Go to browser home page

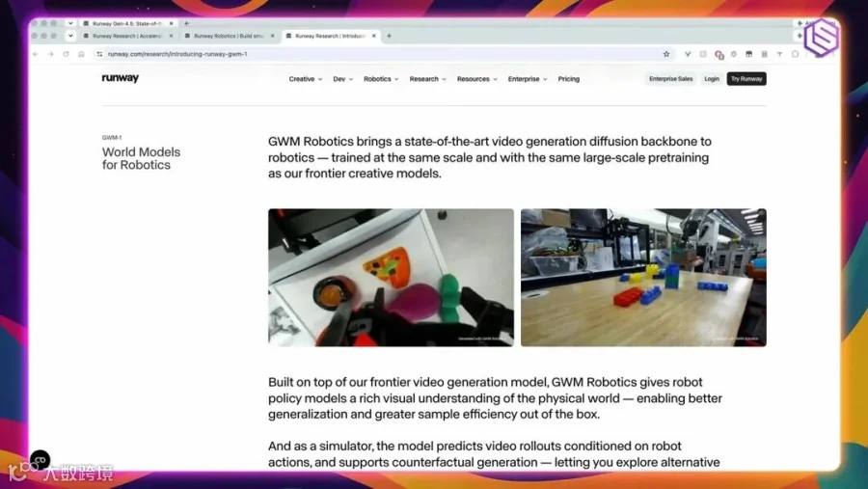(81, 54)
